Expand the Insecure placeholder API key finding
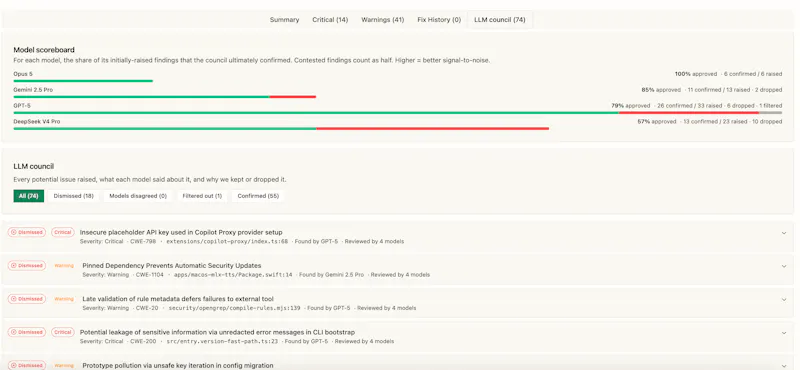The image size is (800, 370). pyautogui.click(x=784, y=233)
